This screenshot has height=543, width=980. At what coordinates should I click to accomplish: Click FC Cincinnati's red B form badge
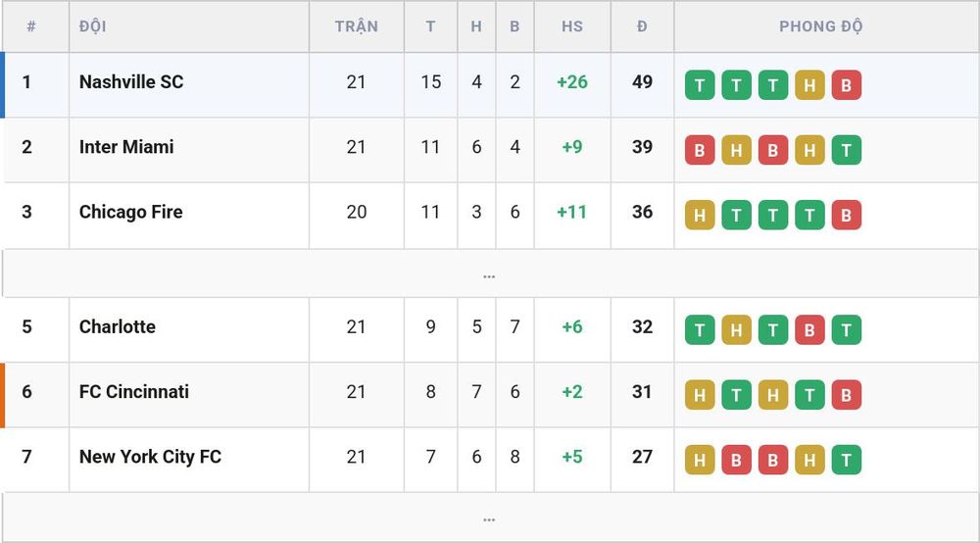(x=847, y=395)
